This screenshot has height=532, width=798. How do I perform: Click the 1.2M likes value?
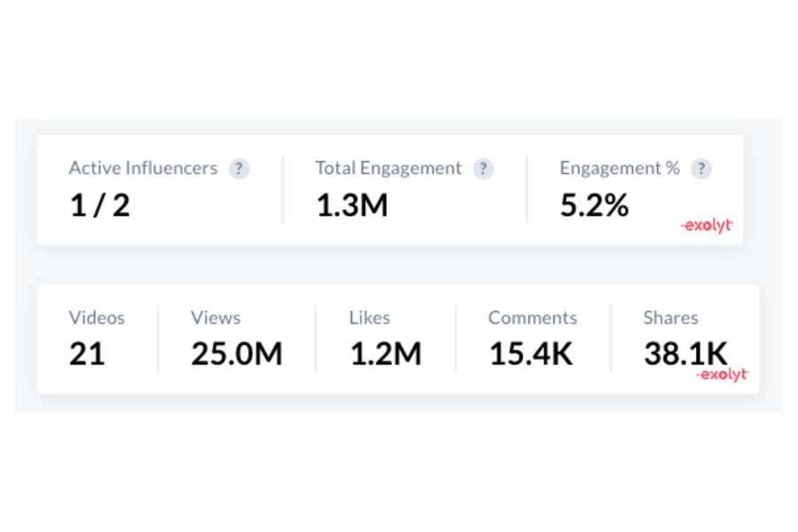click(385, 355)
